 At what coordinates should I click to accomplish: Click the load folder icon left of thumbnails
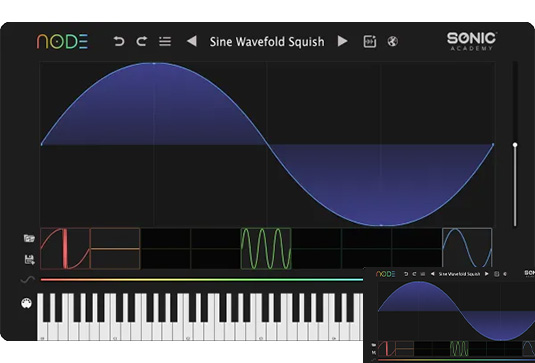(29, 238)
